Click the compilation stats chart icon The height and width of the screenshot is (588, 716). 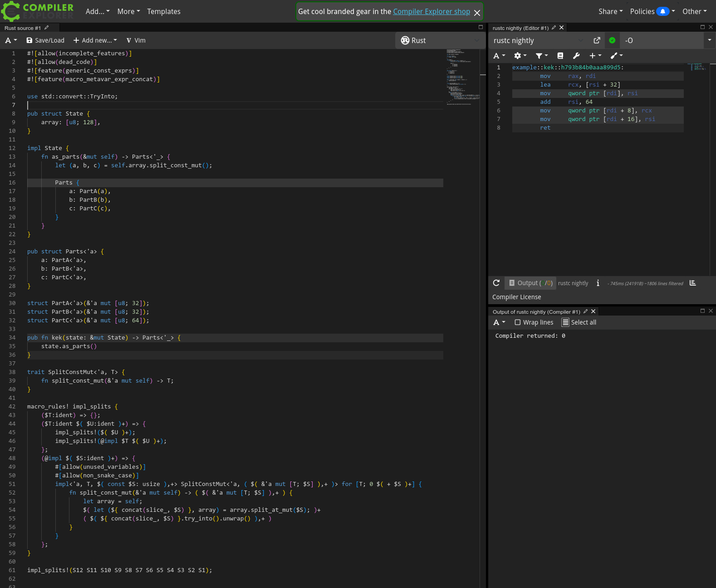tap(693, 283)
